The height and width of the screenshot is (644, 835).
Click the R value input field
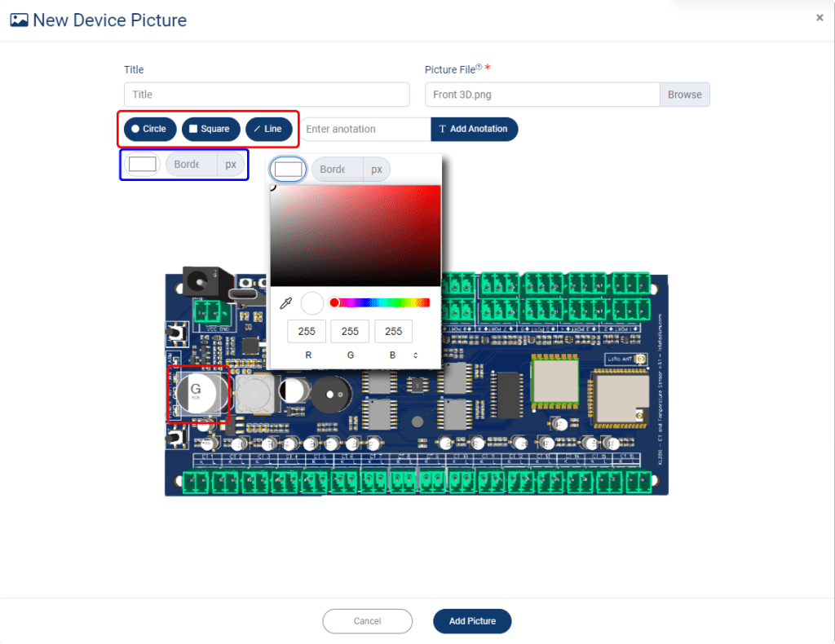coord(307,331)
